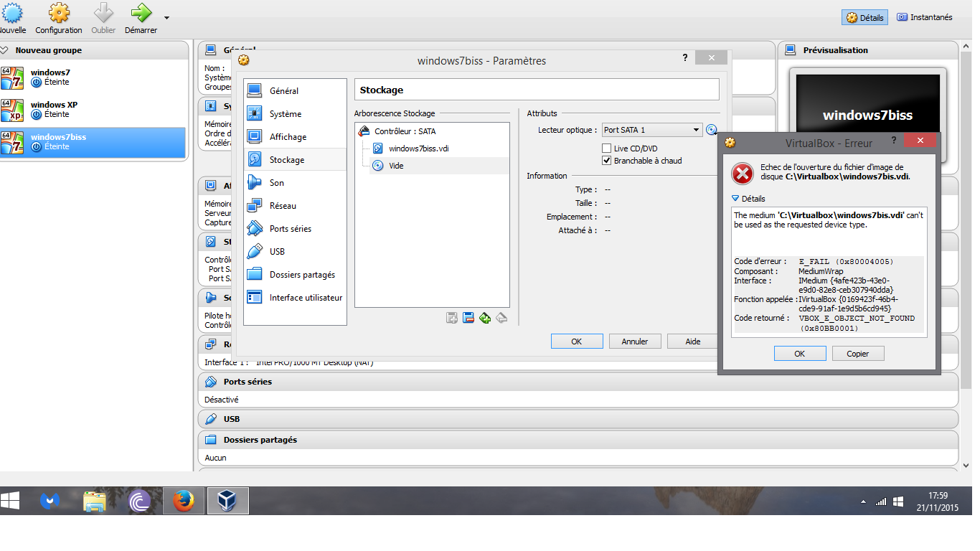This screenshot has height=551, width=980.
Task: Open the Système settings category
Action: point(295,114)
